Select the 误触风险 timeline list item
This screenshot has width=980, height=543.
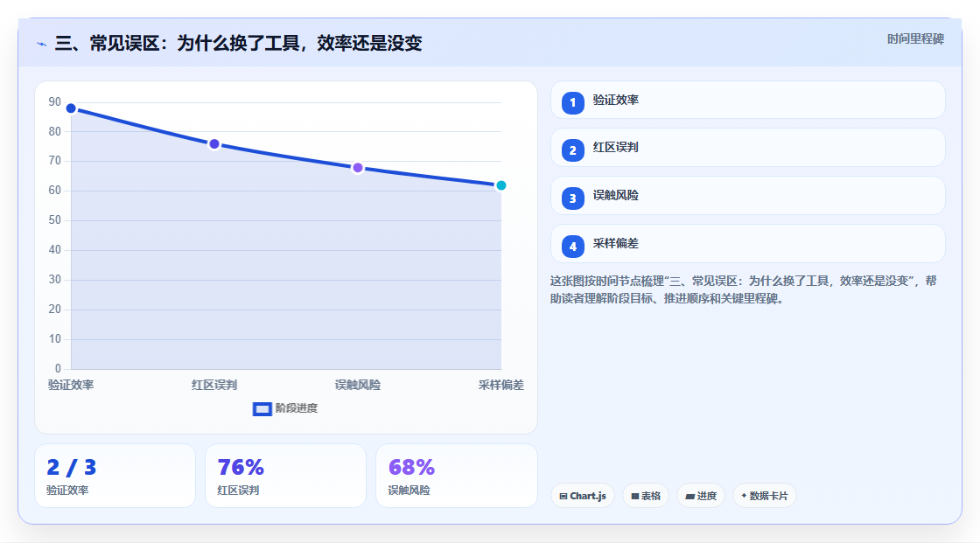(x=747, y=196)
